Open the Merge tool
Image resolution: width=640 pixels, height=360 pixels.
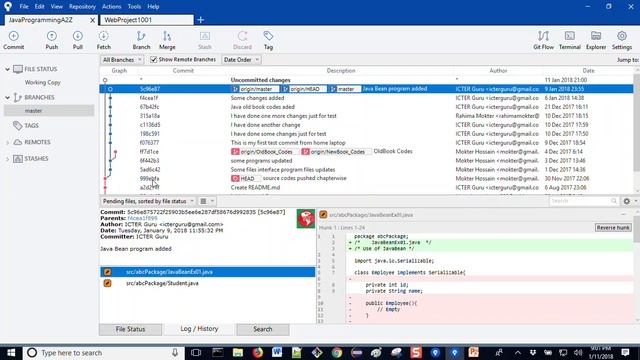167,40
